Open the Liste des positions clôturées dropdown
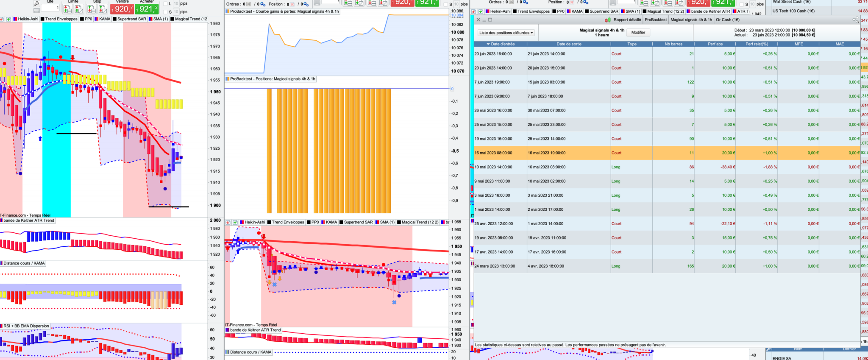The width and height of the screenshot is (868, 360). coord(506,33)
